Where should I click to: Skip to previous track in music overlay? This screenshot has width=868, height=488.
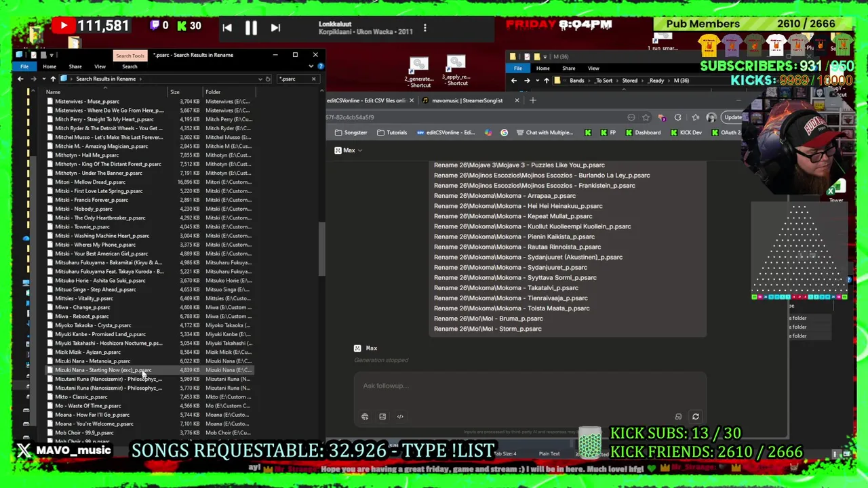tap(227, 28)
